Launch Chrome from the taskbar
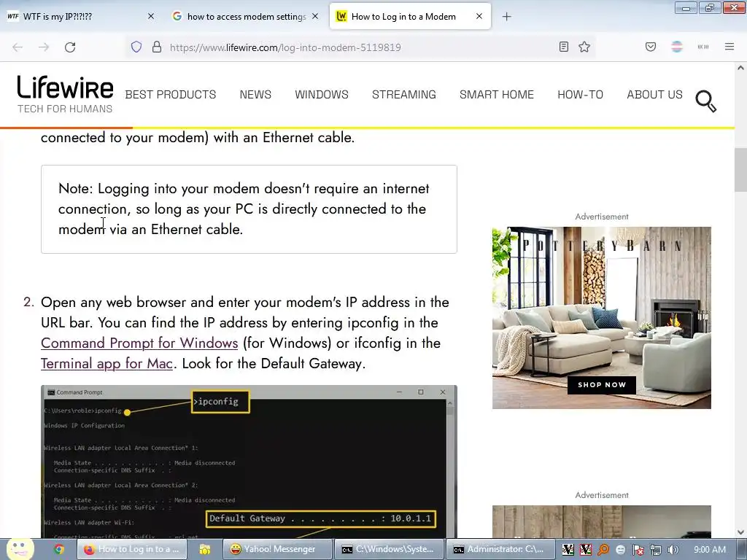 (x=58, y=550)
